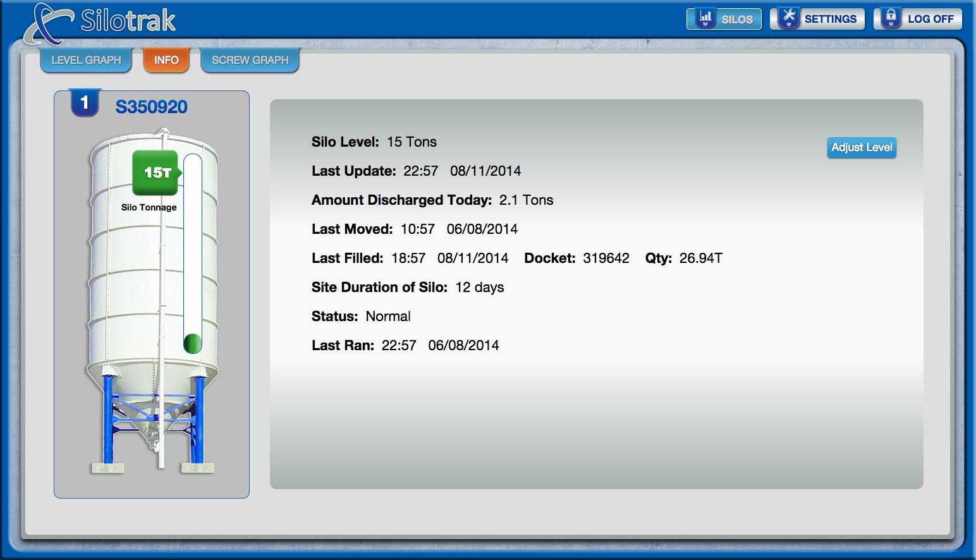Screen dimensions: 976x560
Task: Click LOG OFF to sign out
Action: [930, 19]
